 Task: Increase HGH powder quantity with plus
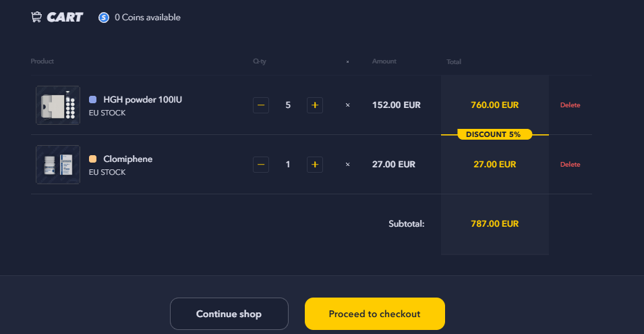click(314, 105)
